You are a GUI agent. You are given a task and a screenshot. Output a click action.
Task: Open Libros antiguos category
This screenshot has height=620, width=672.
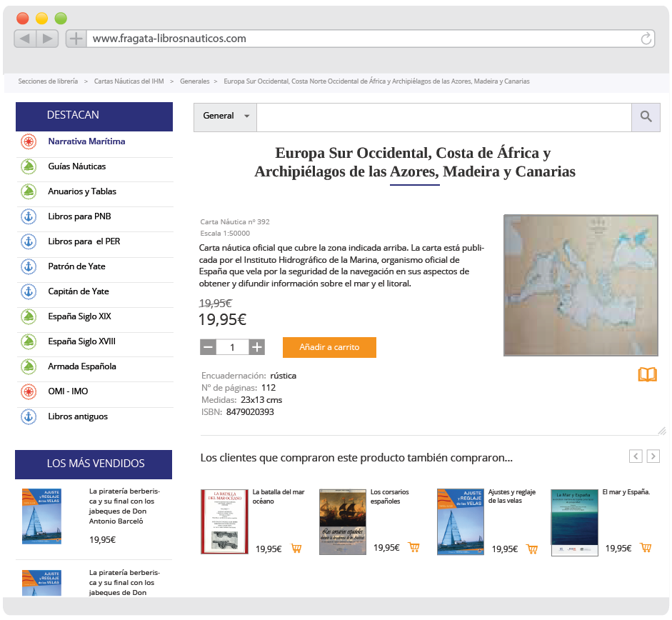click(78, 416)
